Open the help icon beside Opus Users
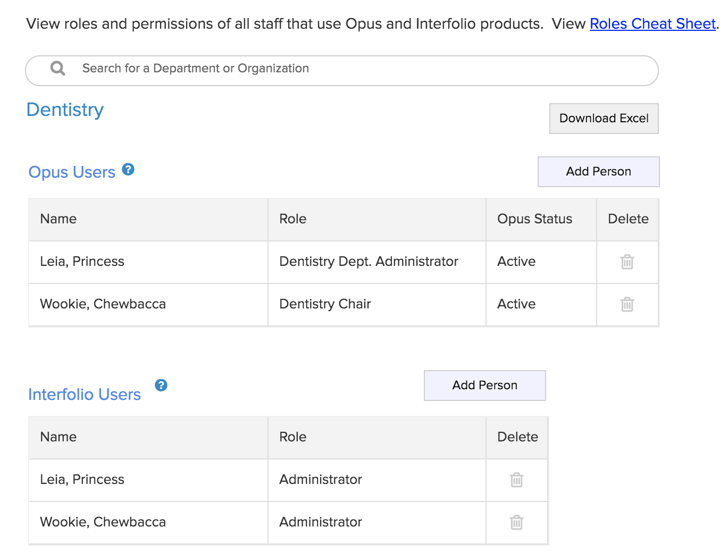 128,170
